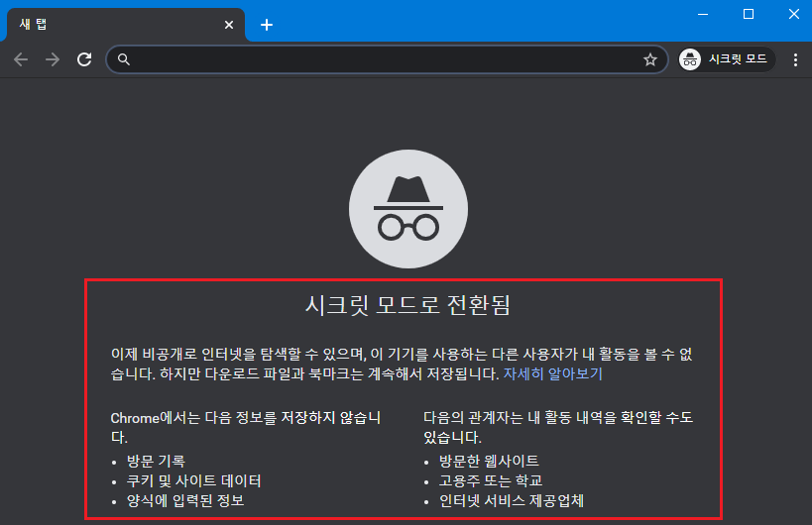
Task: Minimize the Chrome window
Action: pyautogui.click(x=703, y=15)
